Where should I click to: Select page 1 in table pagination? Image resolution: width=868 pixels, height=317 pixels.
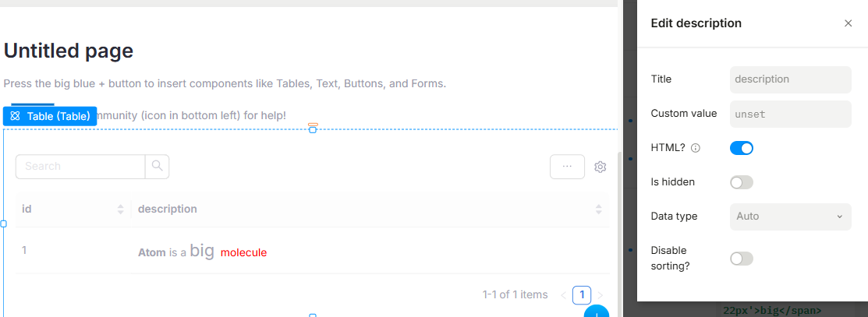(x=582, y=295)
